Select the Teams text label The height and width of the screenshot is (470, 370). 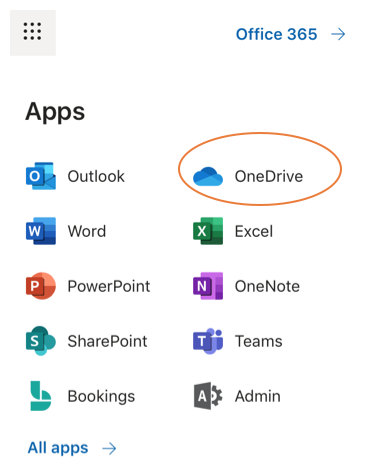258,341
